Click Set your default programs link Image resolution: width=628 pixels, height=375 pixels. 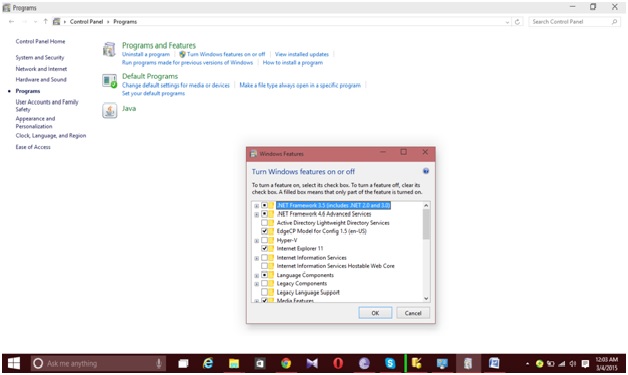153,93
